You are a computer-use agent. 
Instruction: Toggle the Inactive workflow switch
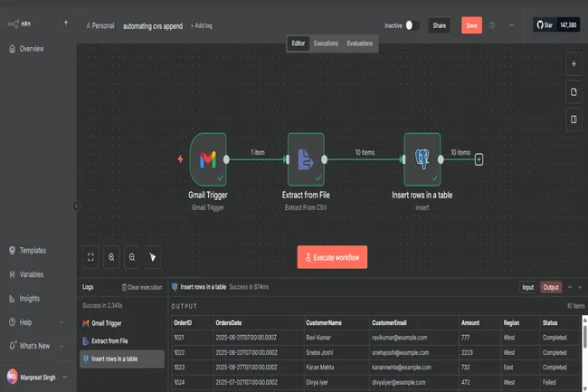click(x=412, y=25)
